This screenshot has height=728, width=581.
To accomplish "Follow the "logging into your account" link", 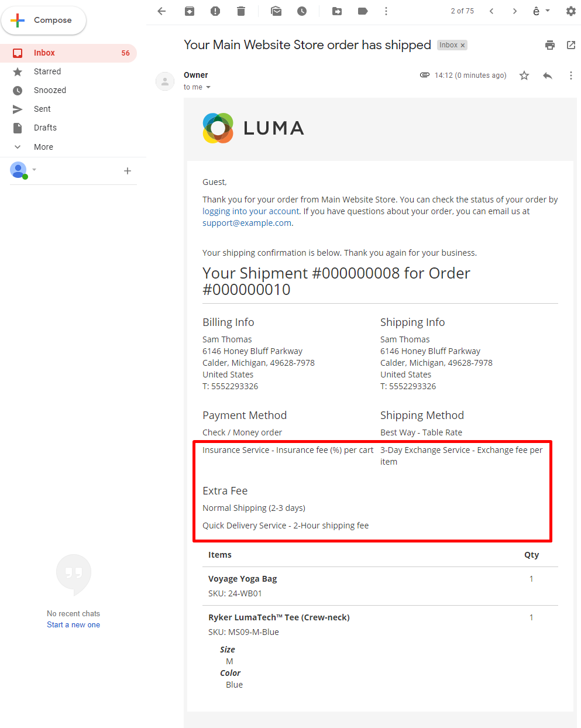I will tap(251, 211).
